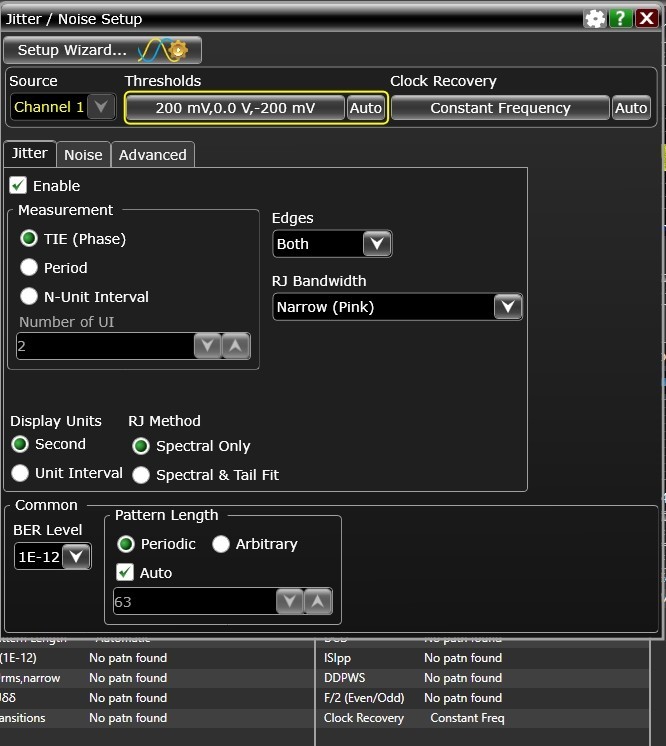
Task: Open the RJ Bandwidth Narrow (Pink) dropdown
Action: [398, 307]
